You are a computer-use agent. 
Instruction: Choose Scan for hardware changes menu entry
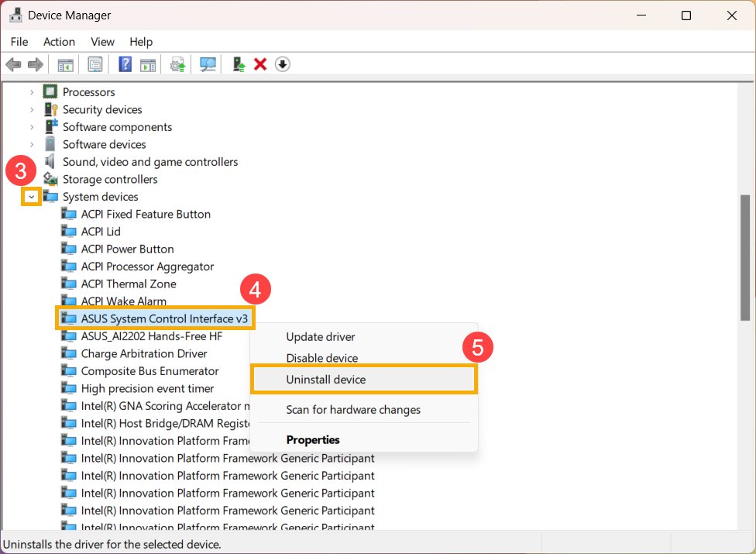point(364,409)
